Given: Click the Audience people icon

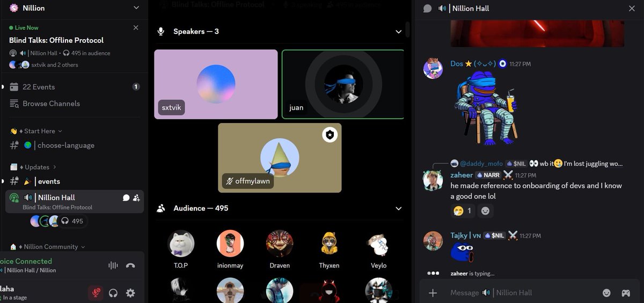Looking at the screenshot, I should coord(160,208).
